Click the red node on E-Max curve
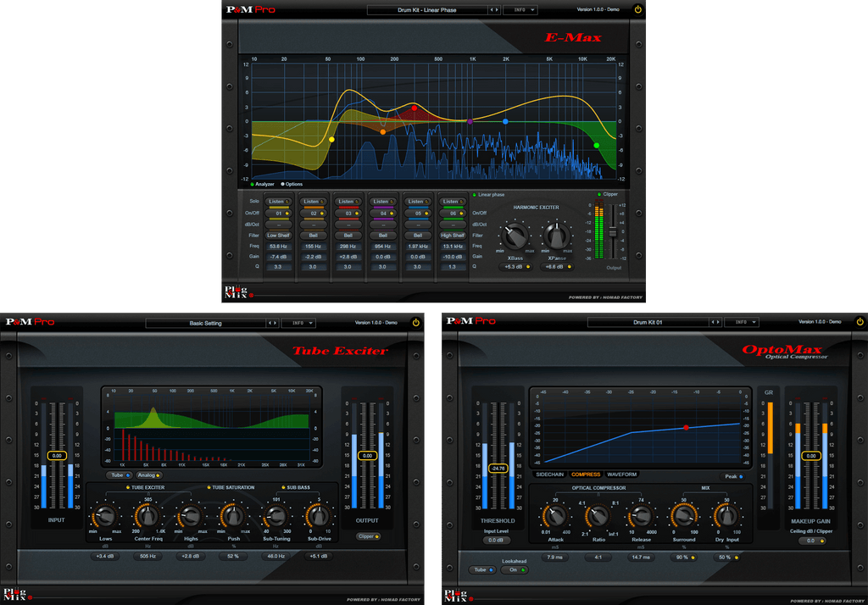Image resolution: width=868 pixels, height=605 pixels. (x=414, y=108)
